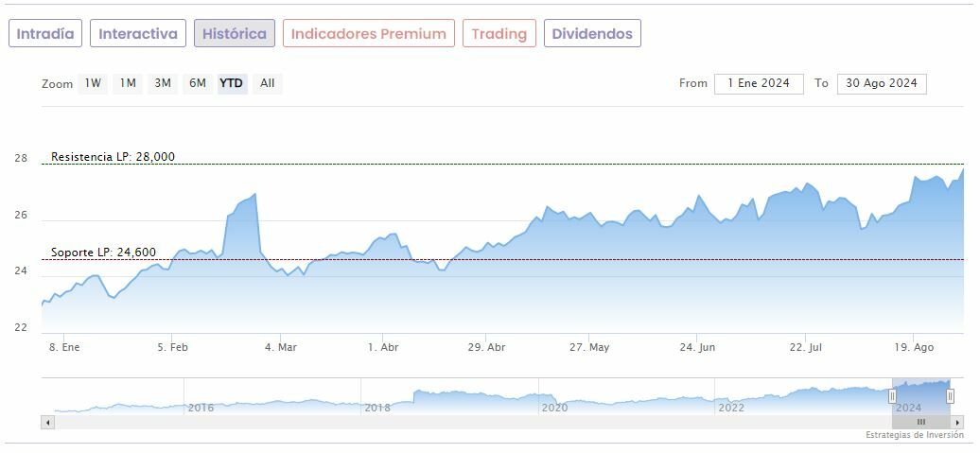Screen dimensions: 980x453
Task: Choose the 6M zoom range
Action: 197,83
